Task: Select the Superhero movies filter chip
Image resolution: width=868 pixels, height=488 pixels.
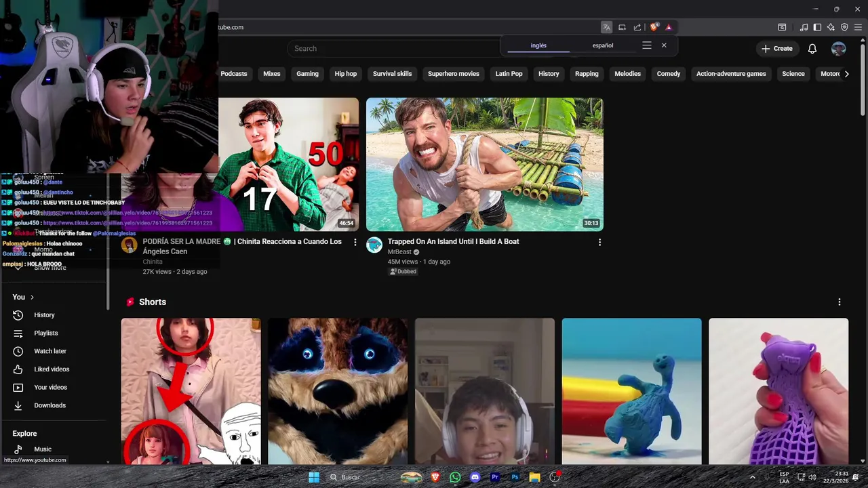Action: coord(454,74)
